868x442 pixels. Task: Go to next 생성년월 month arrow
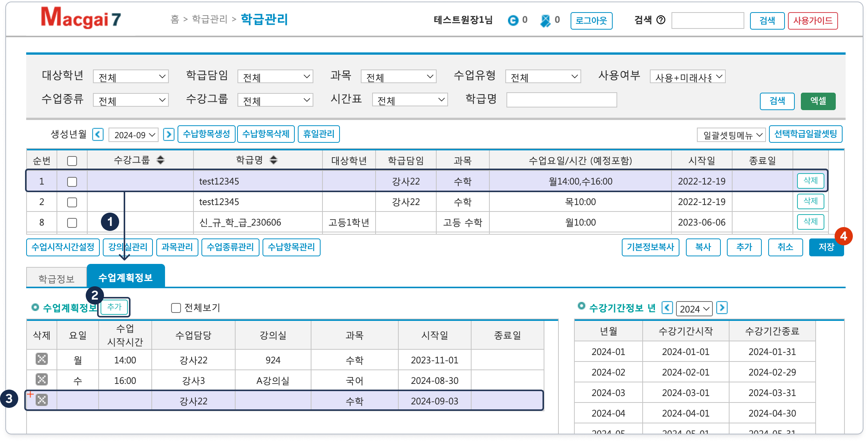[x=168, y=134]
